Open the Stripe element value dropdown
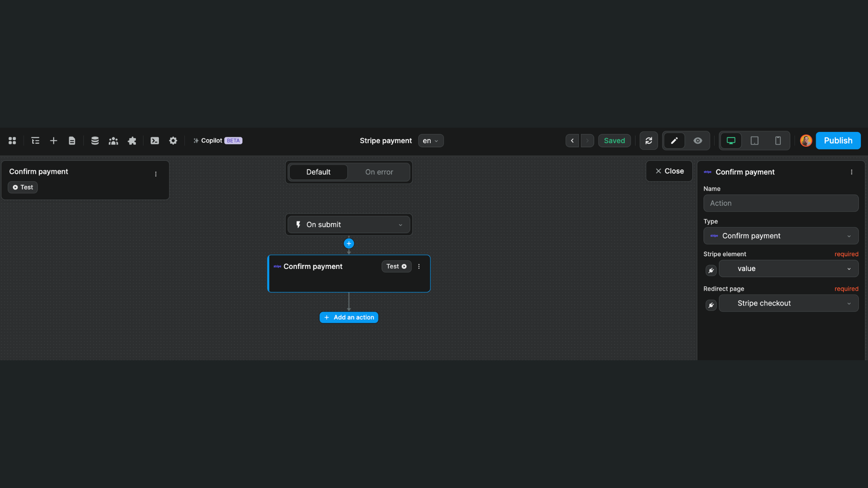This screenshot has width=868, height=488. (788, 268)
